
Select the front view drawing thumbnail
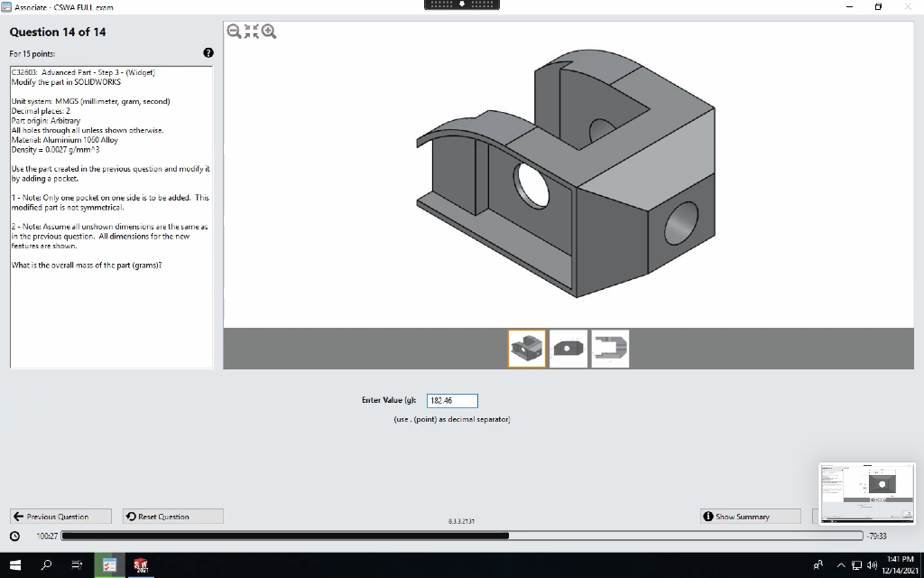tap(568, 349)
